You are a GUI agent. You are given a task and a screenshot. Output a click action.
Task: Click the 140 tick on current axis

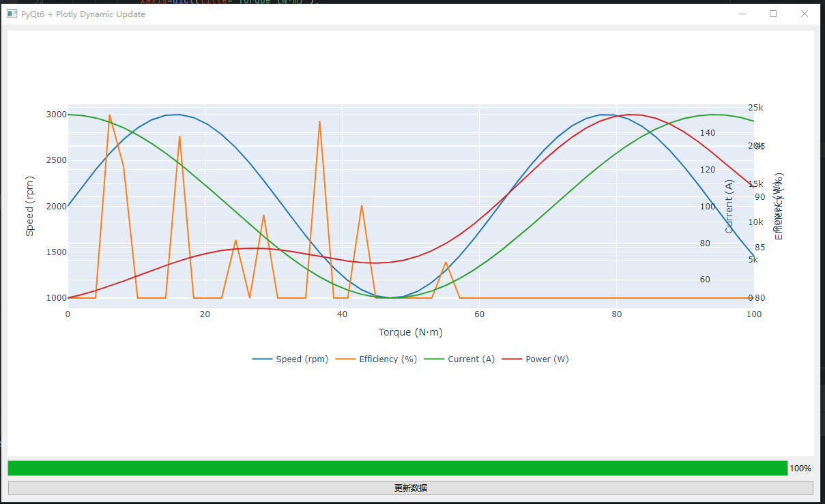(708, 133)
